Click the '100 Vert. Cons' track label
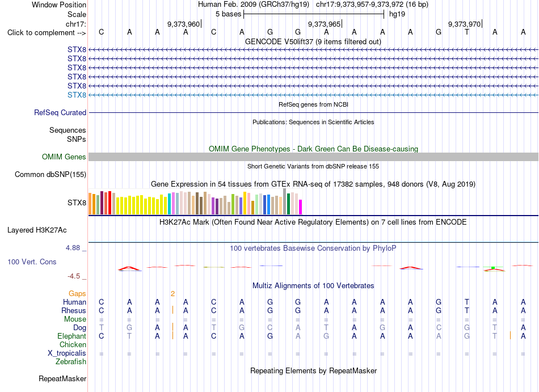The height and width of the screenshot is (392, 539). (32, 262)
